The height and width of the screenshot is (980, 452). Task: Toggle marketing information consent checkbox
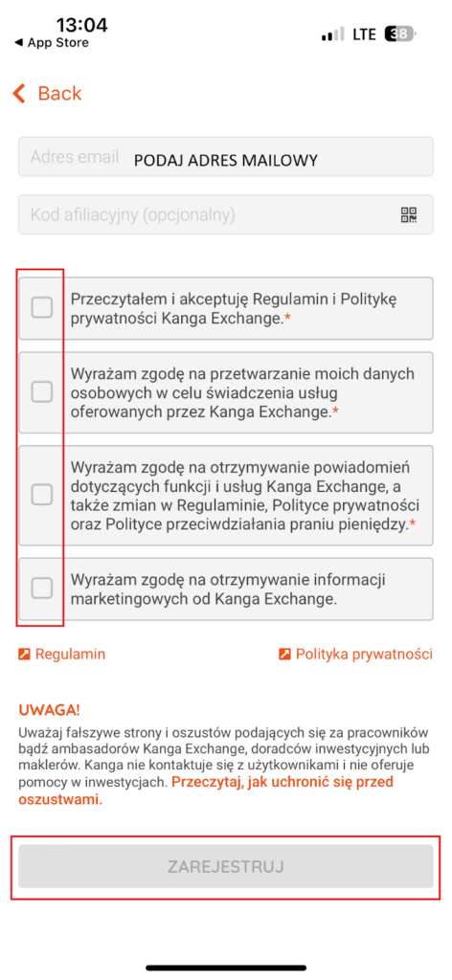(x=42, y=589)
